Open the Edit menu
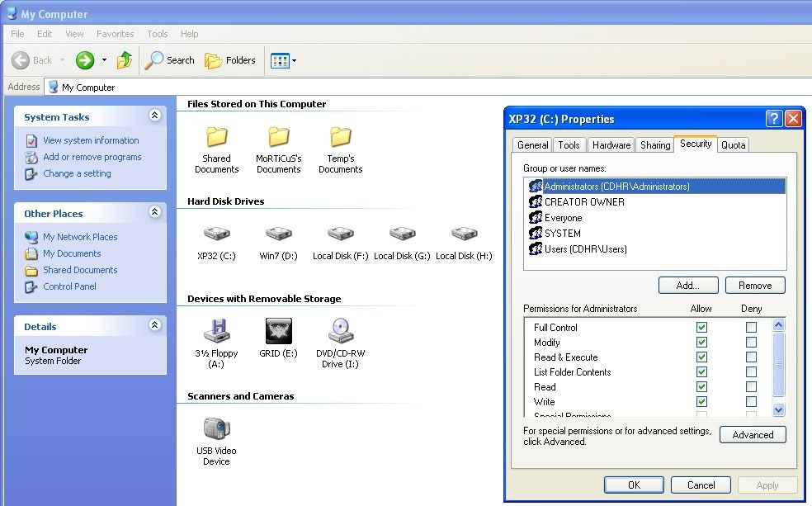Screen dimensions: 812x506 [45, 34]
